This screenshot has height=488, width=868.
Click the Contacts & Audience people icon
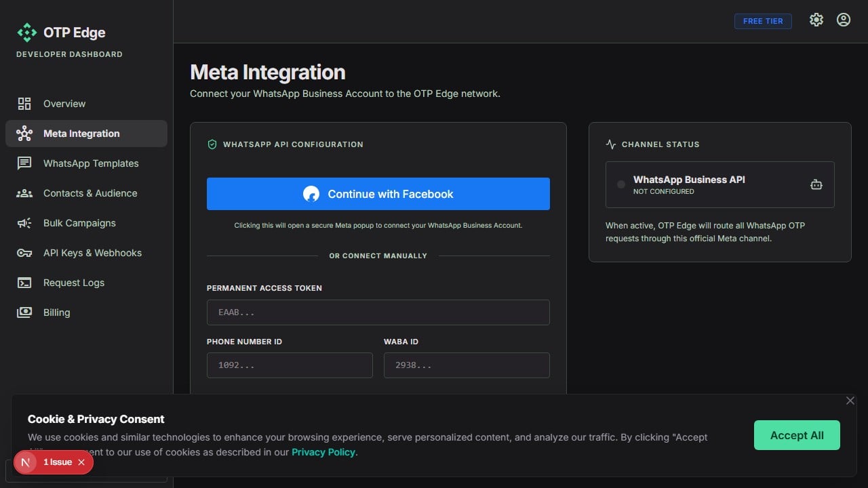click(24, 193)
